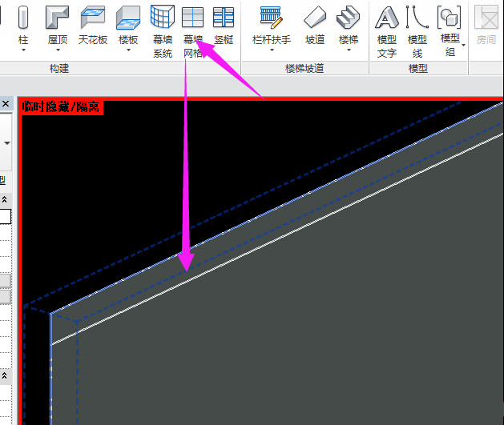Select the 幕墙网格 curtain grid tool

click(193, 30)
